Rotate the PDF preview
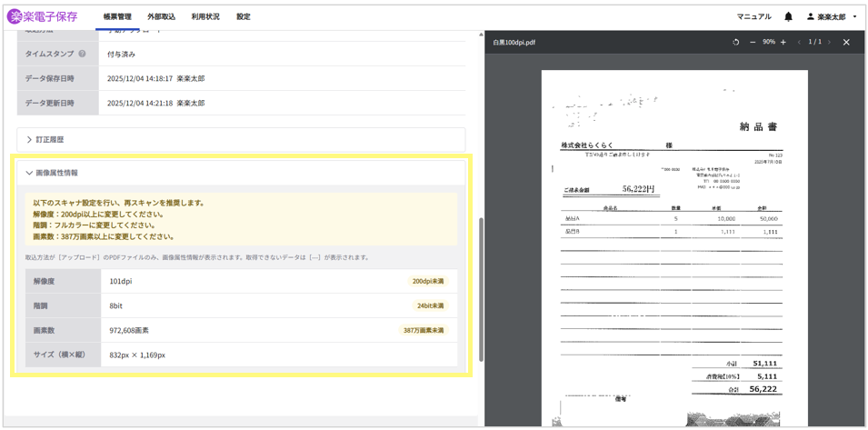 click(736, 42)
